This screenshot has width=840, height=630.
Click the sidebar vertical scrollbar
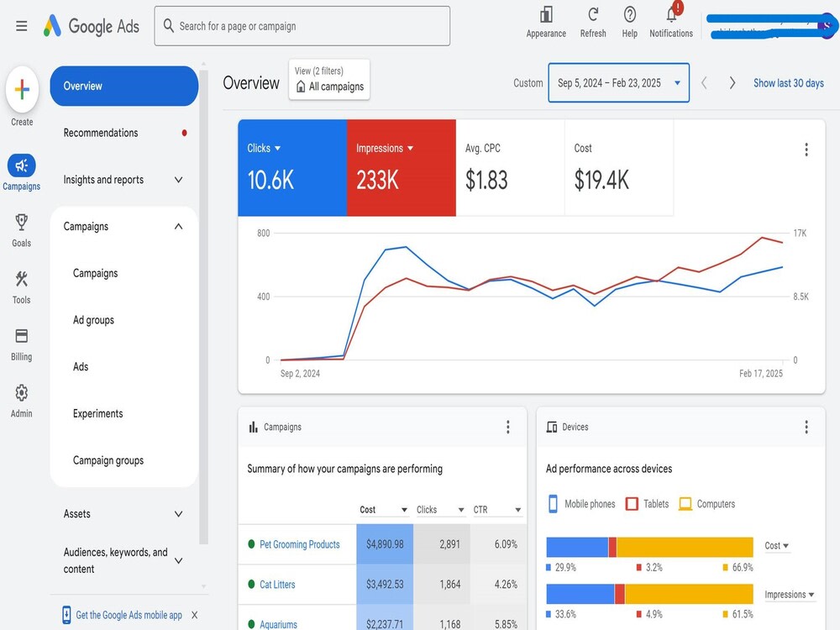coord(203,307)
